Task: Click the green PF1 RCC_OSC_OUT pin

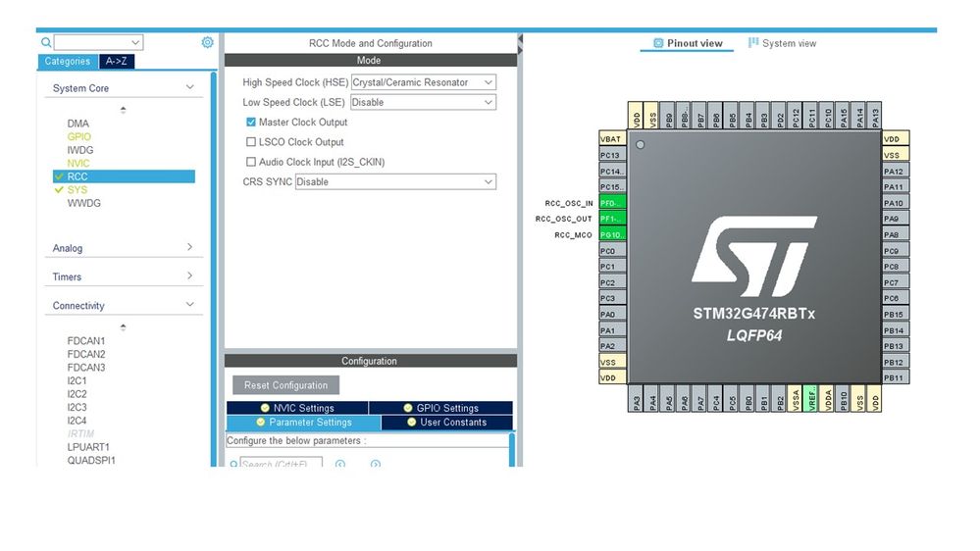Action: pos(612,219)
